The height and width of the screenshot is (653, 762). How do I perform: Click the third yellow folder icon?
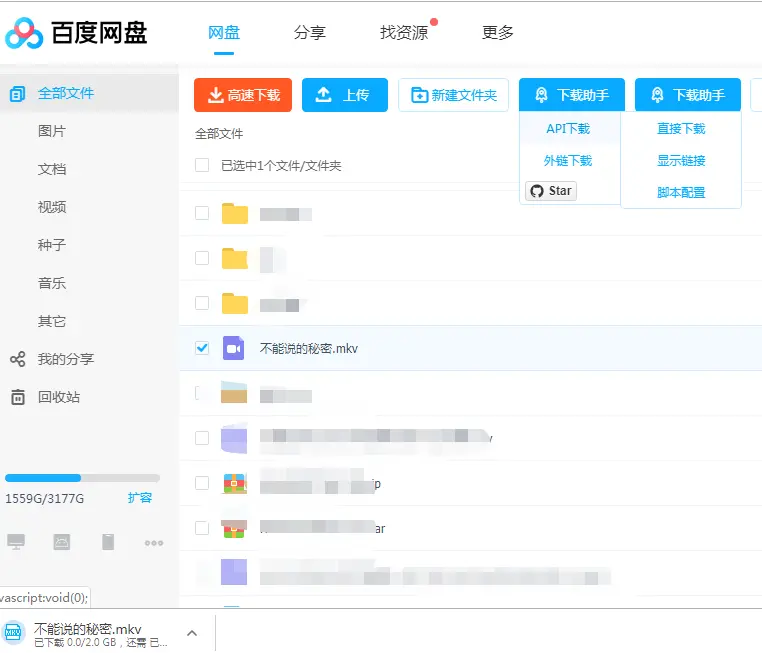[x=235, y=303]
